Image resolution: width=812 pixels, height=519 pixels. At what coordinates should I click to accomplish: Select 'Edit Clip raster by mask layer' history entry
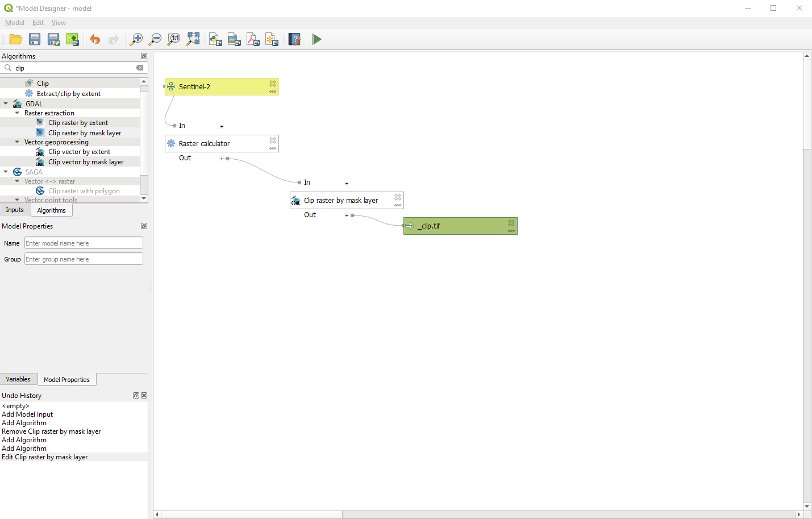[x=45, y=457]
